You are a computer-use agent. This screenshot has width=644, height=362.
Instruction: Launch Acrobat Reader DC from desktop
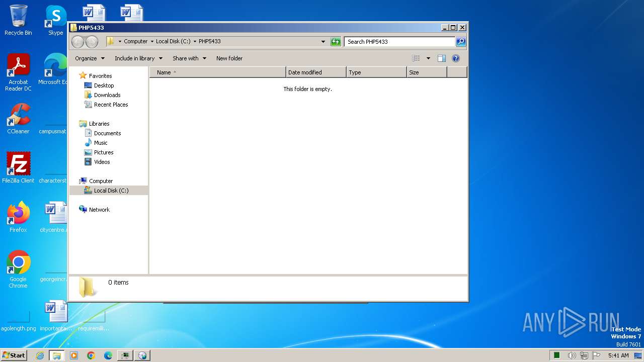point(18,72)
